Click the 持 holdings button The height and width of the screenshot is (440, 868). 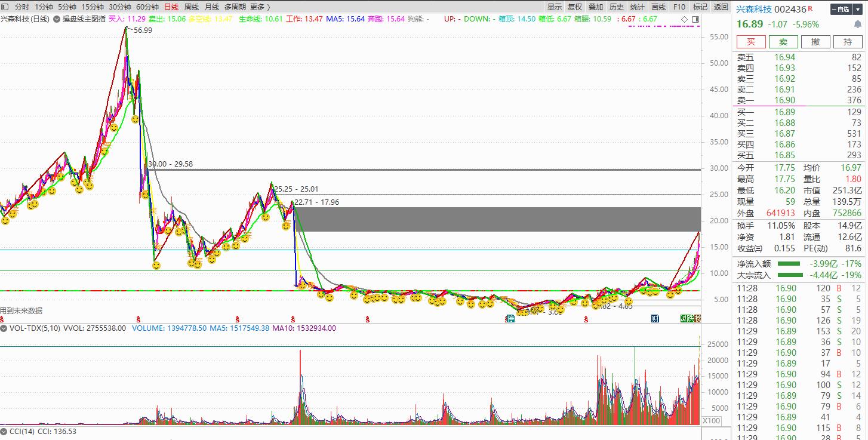848,42
